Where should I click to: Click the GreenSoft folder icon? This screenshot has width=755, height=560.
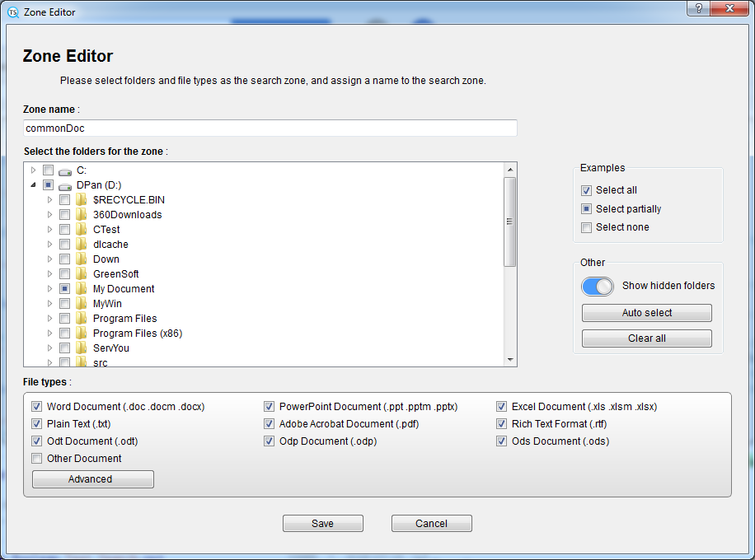[81, 274]
